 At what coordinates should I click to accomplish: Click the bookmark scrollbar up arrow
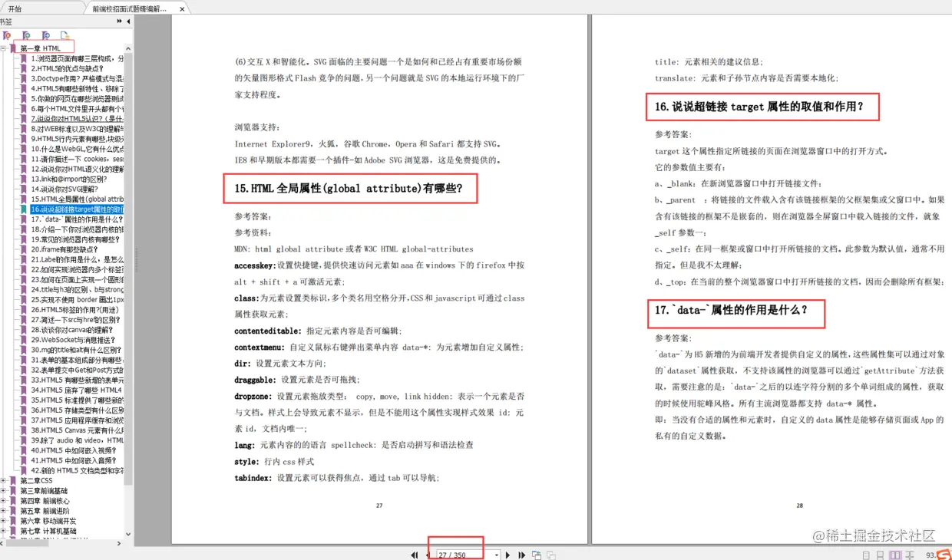(128, 48)
